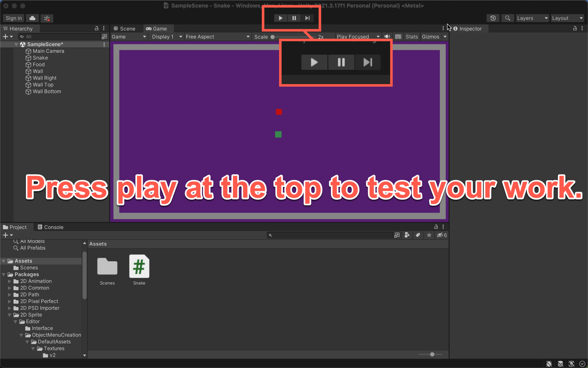
Task: Click the favorites star icon in the Project panel
Action: coord(429,235)
